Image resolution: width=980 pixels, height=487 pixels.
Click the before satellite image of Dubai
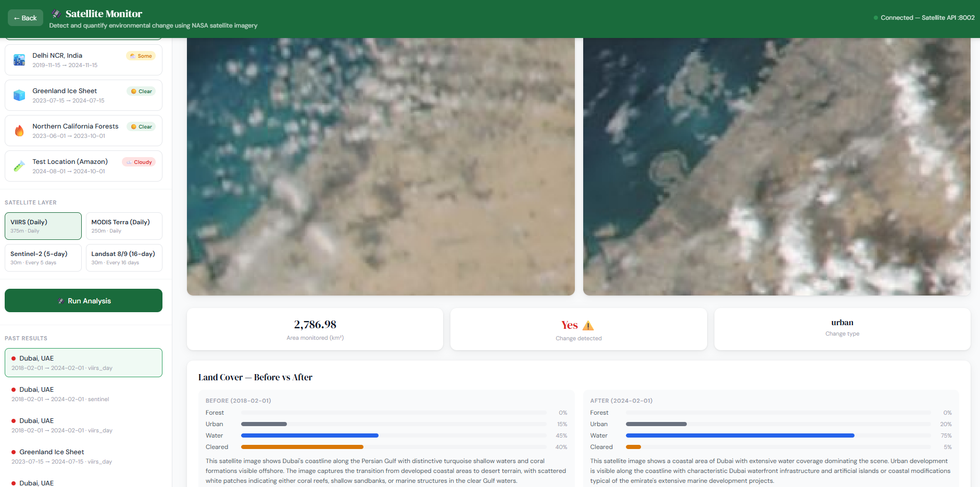tap(381, 166)
